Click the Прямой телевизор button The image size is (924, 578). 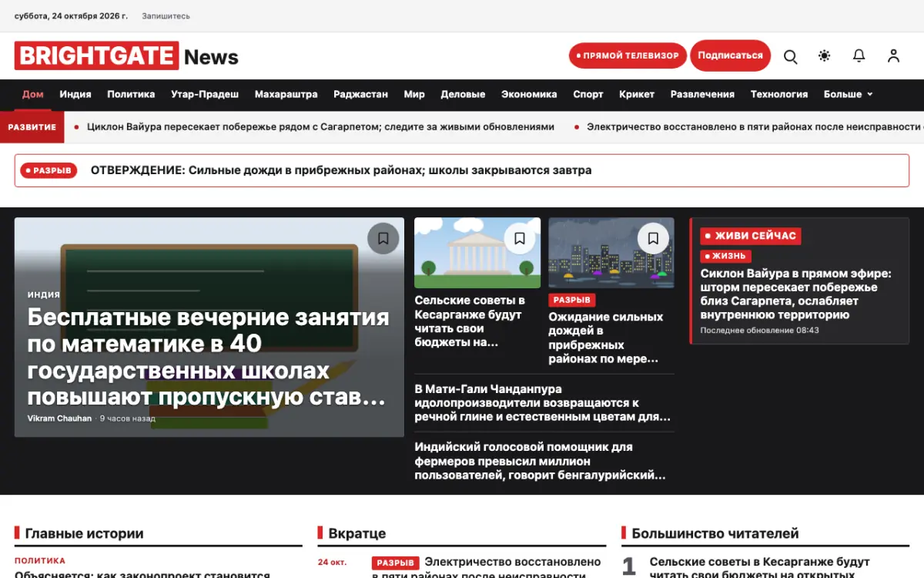628,55
